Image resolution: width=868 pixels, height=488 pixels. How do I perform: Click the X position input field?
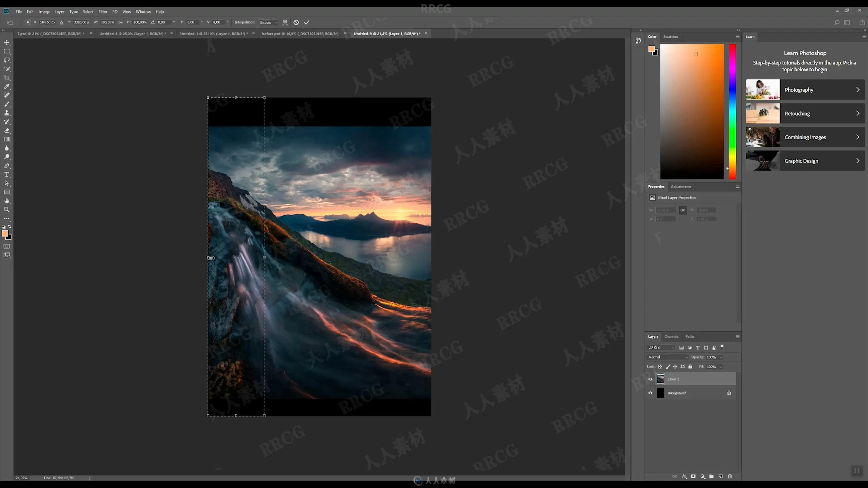coord(48,22)
